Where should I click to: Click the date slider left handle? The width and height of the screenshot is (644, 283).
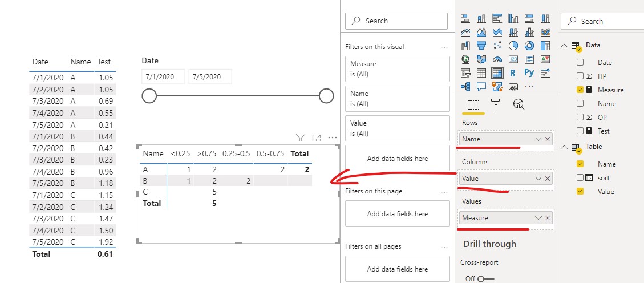click(x=149, y=96)
